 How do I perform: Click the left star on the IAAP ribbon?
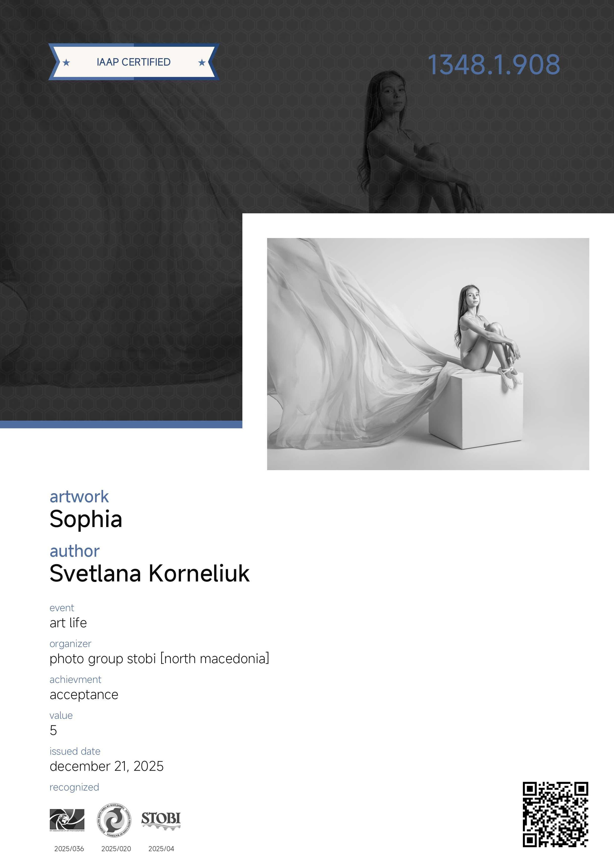pos(66,62)
